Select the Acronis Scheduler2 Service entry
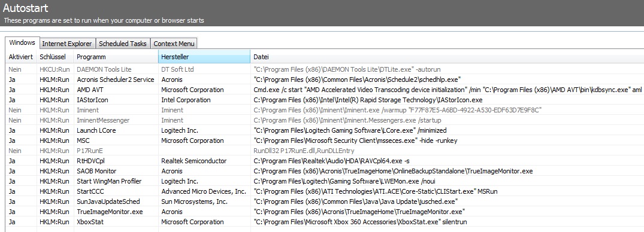Image resolution: width=644 pixels, height=232 pixels. pos(116,80)
